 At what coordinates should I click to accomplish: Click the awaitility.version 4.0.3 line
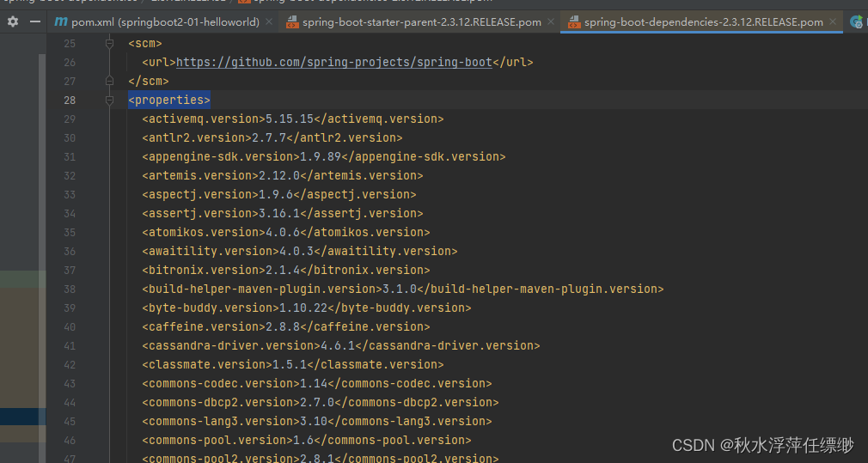(x=299, y=251)
